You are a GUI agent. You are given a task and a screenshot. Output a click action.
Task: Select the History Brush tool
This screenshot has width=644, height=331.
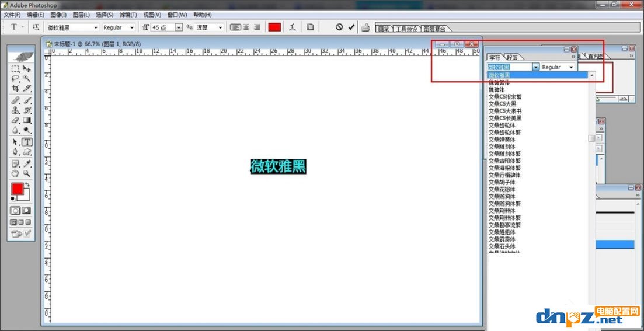[27, 110]
